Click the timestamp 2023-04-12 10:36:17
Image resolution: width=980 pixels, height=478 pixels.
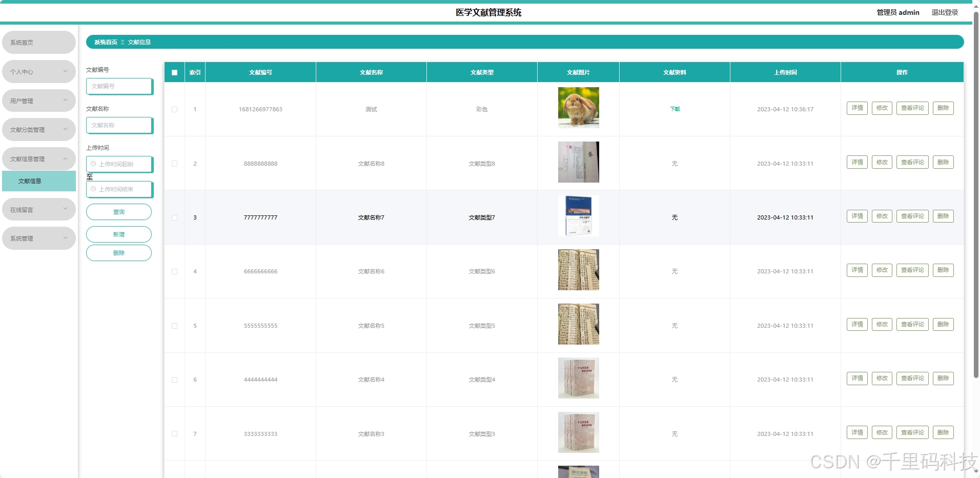[785, 109]
